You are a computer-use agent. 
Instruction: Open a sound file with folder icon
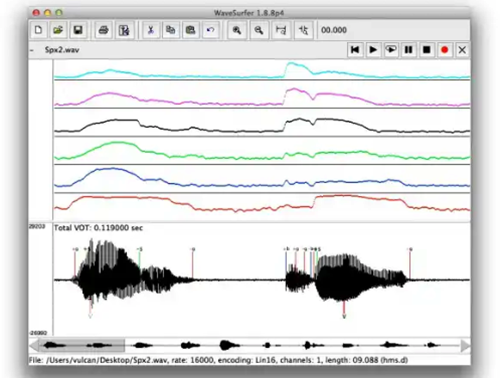[x=58, y=30]
